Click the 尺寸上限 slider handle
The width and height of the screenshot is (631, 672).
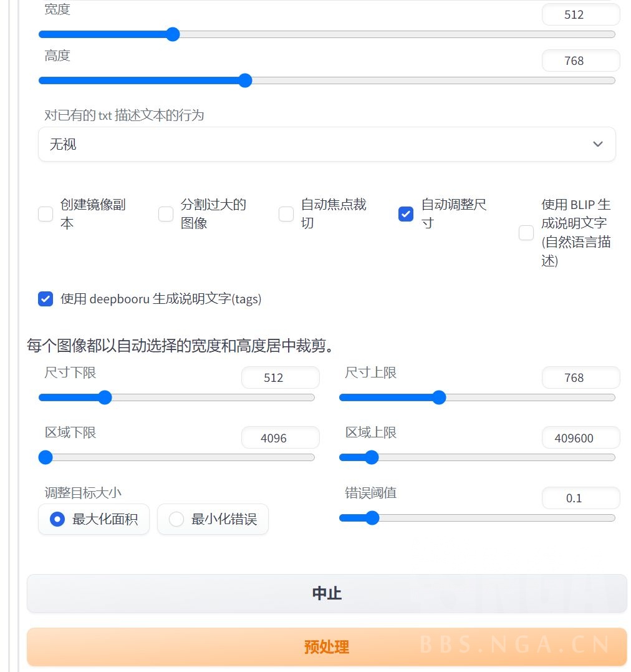coord(439,397)
